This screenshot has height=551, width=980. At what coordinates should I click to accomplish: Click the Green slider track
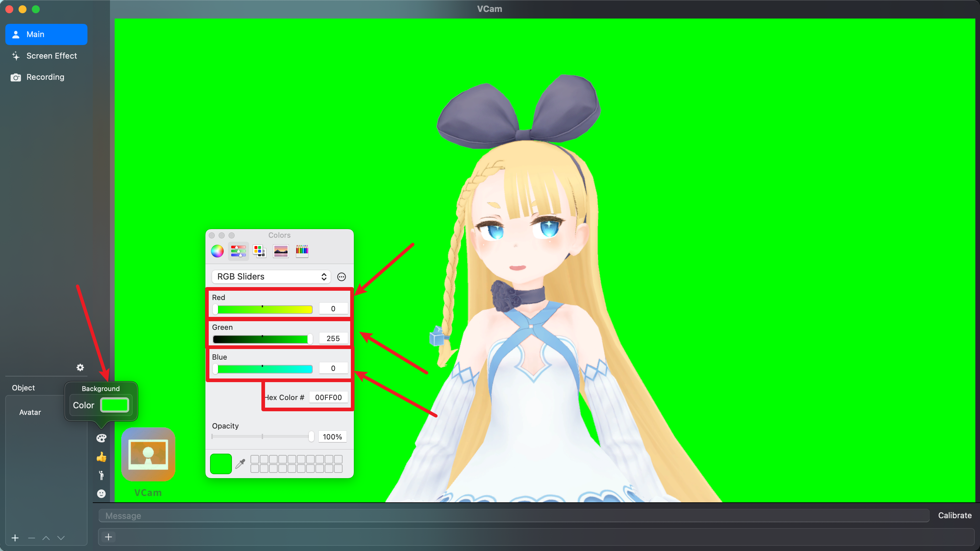[x=262, y=339]
